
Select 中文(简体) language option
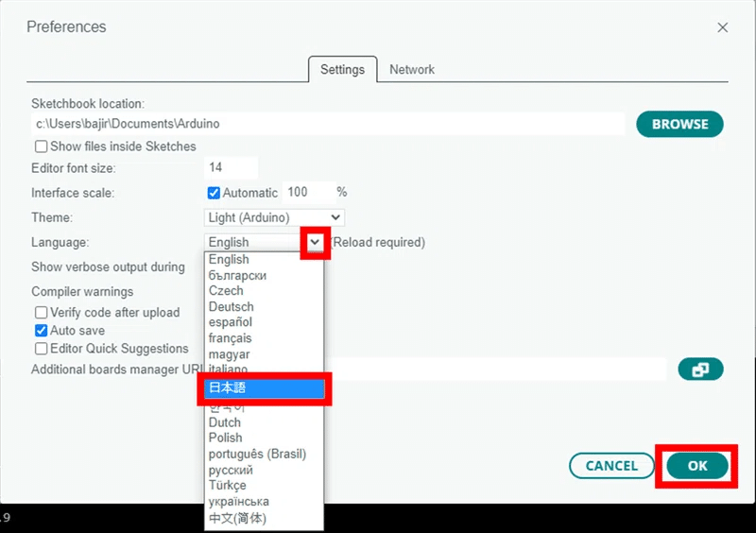pos(264,519)
